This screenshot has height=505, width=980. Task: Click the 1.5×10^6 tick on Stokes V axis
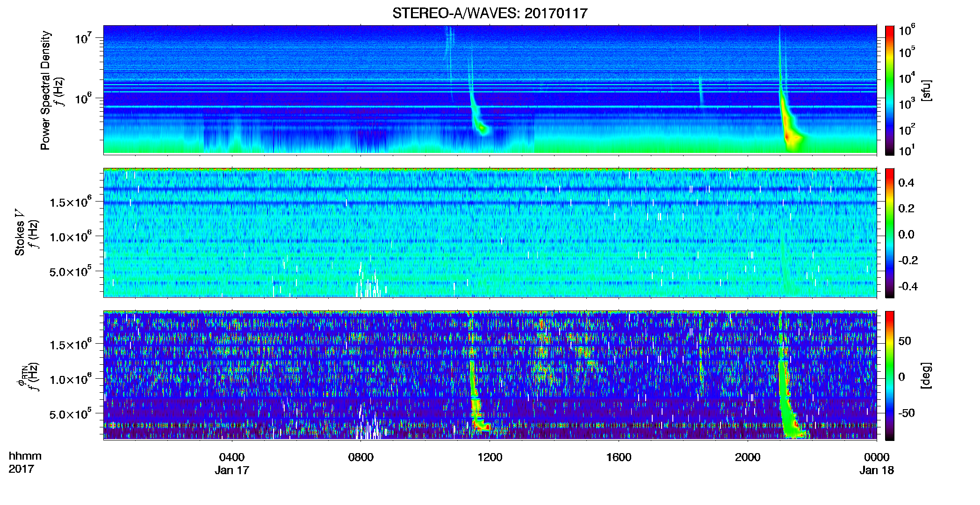71,202
